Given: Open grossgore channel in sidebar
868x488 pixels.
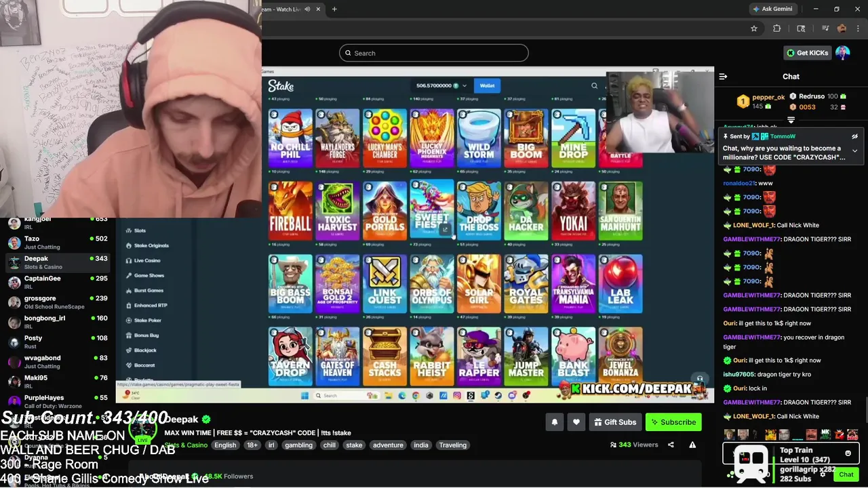Looking at the screenshot, I should pyautogui.click(x=58, y=302).
